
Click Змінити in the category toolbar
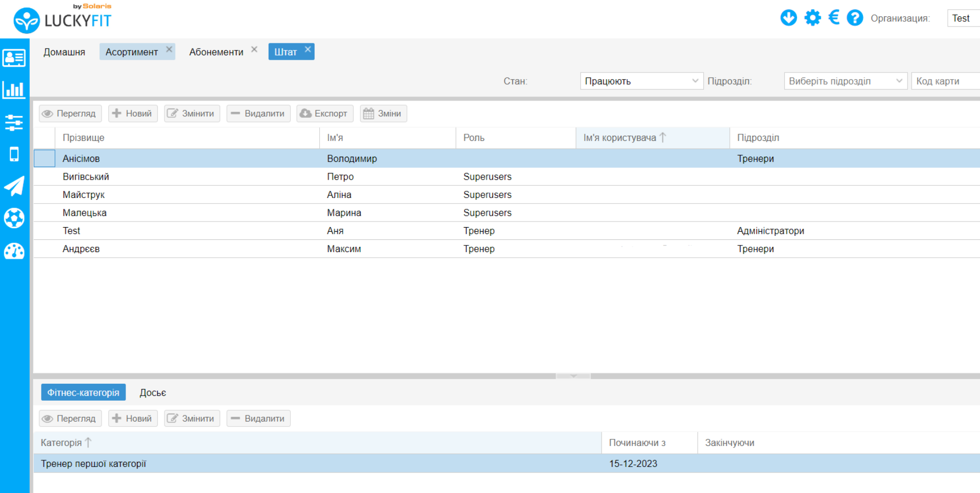(192, 418)
